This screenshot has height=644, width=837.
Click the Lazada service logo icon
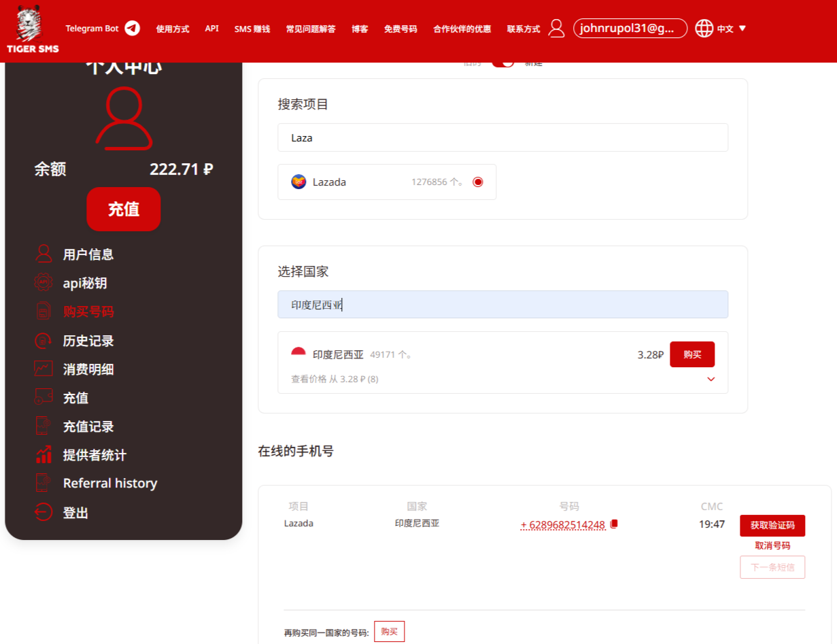point(298,182)
